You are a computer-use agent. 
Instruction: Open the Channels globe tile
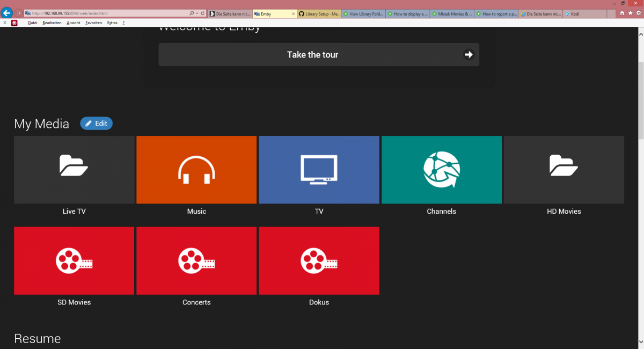[441, 170]
